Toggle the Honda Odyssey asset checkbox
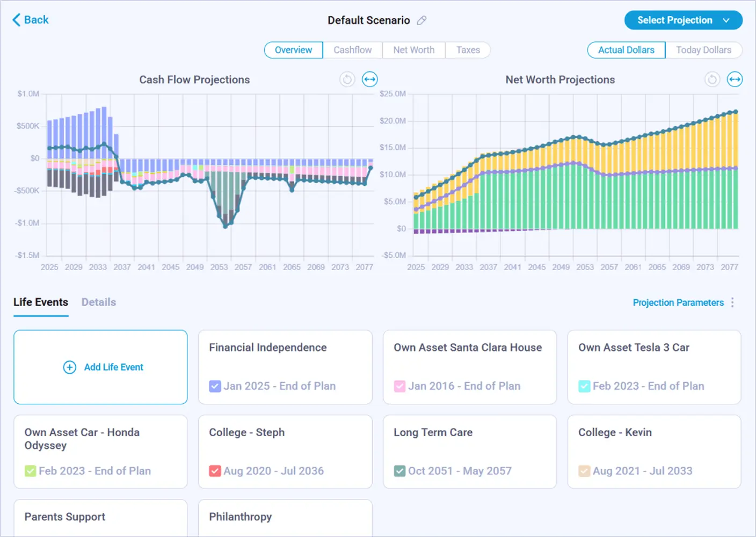Image resolution: width=756 pixels, height=537 pixels. click(x=30, y=471)
